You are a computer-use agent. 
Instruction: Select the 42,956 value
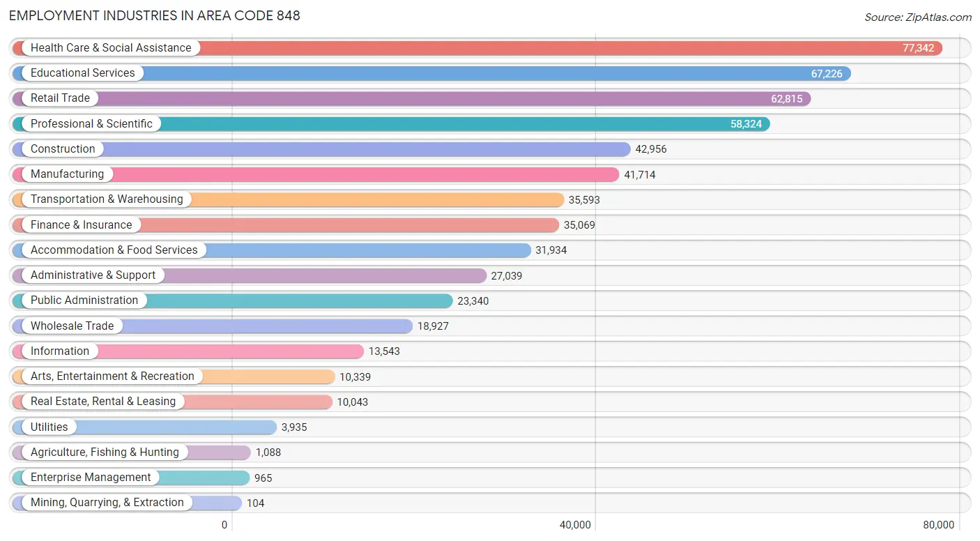click(651, 149)
